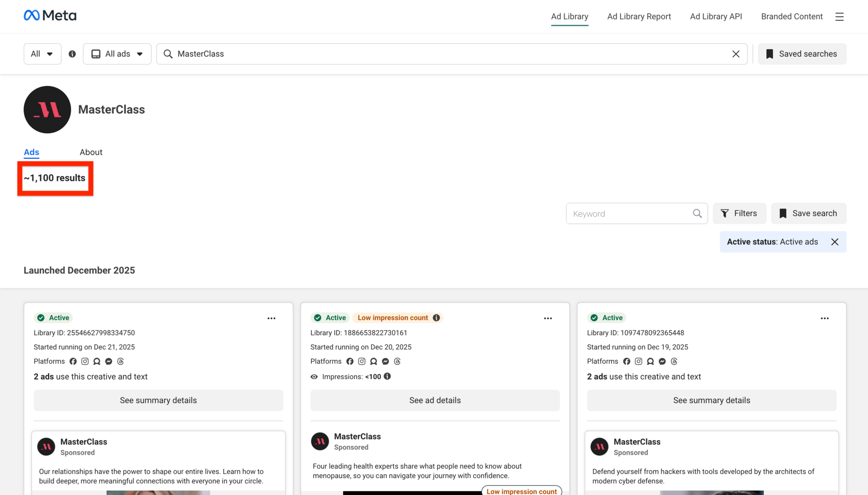The image size is (868, 495).
Task: Expand the All location dropdown
Action: tap(42, 54)
